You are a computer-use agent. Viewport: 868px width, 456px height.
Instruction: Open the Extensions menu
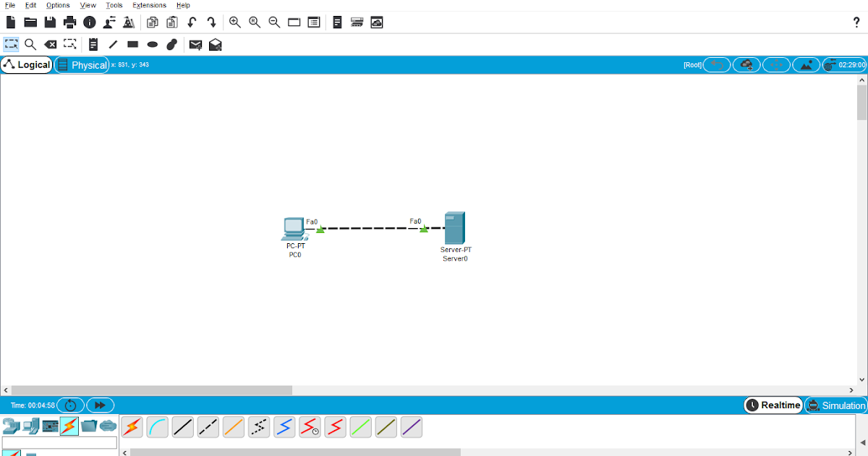[149, 5]
